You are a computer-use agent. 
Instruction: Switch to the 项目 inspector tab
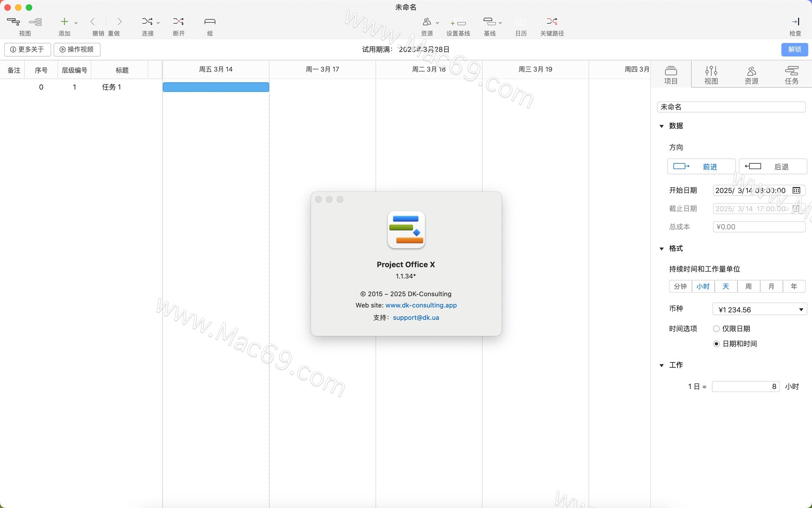pyautogui.click(x=671, y=75)
